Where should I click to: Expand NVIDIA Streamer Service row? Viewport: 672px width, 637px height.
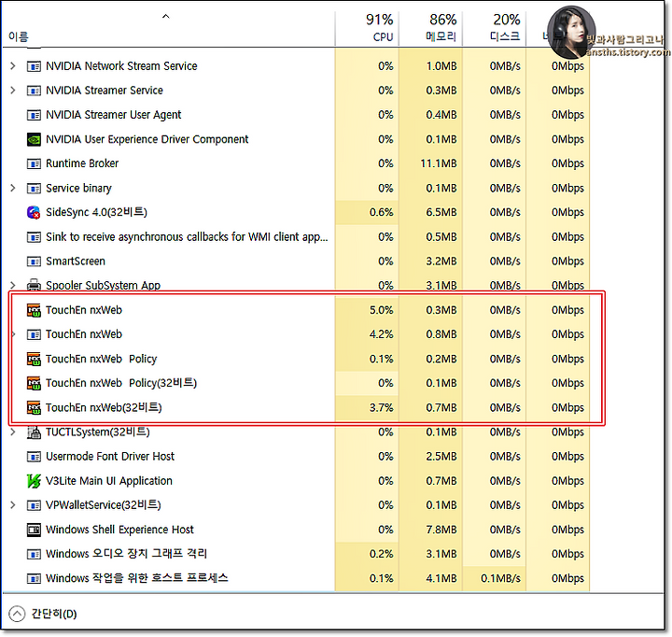click(x=13, y=91)
